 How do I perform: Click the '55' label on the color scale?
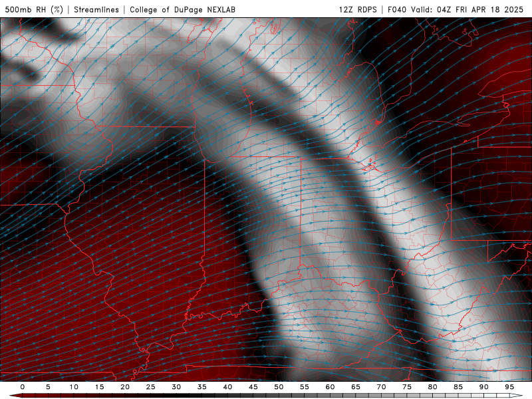point(305,387)
